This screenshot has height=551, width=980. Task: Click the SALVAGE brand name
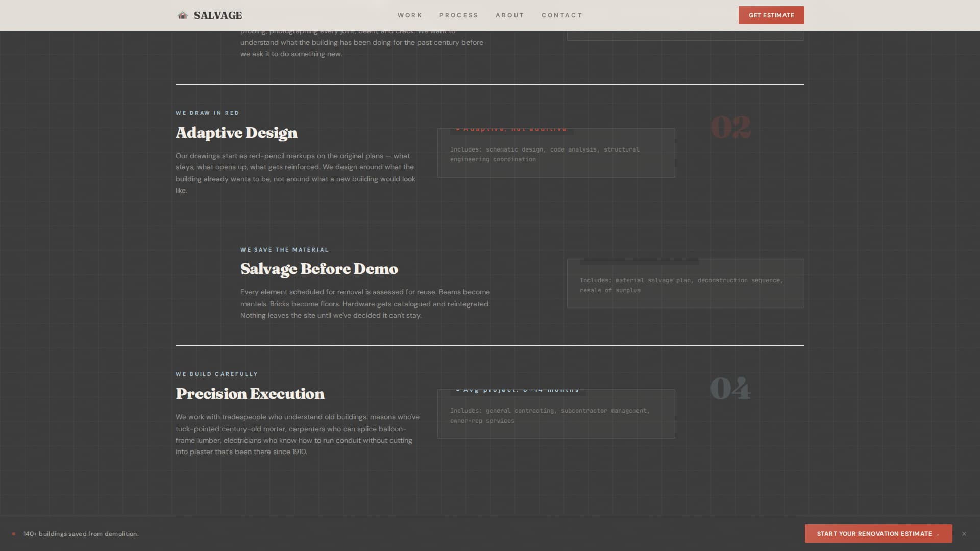point(218,15)
